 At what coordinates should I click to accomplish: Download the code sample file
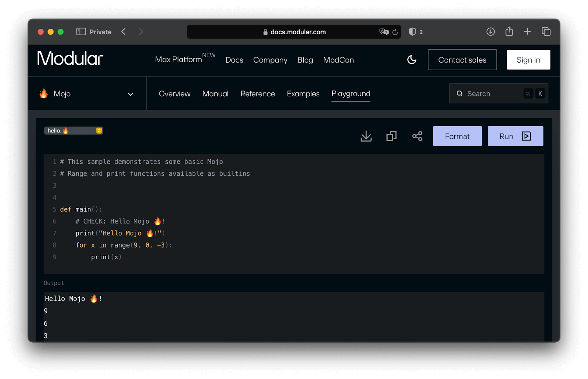(x=366, y=136)
